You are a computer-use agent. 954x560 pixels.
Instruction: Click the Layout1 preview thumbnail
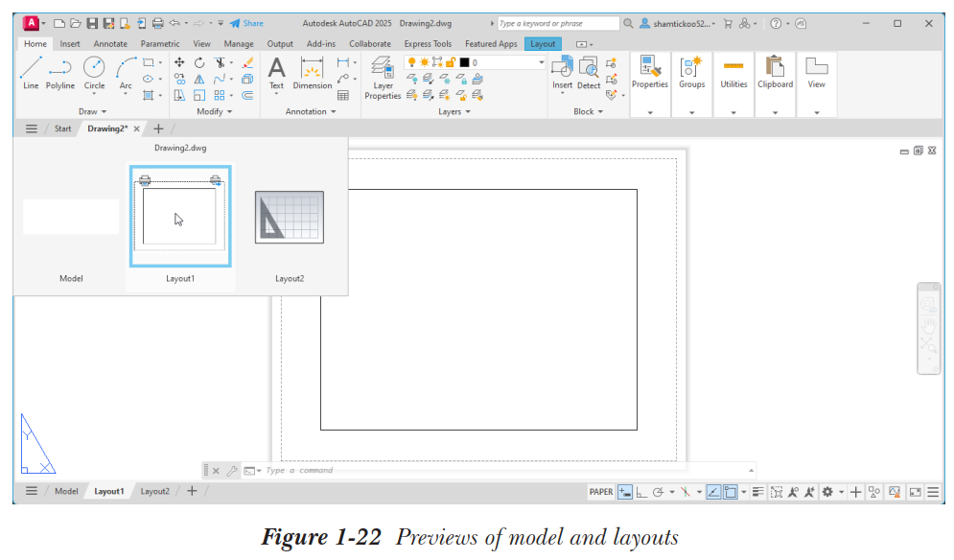coord(180,216)
